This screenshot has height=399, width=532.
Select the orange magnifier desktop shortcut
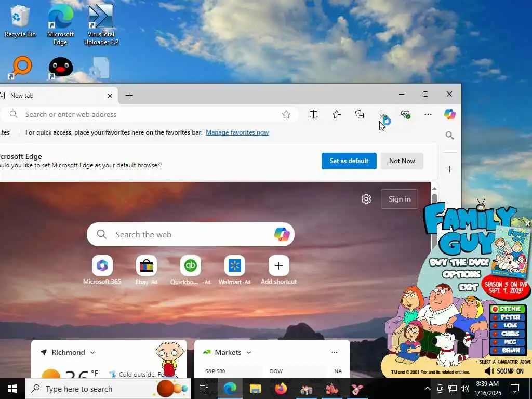(21, 67)
